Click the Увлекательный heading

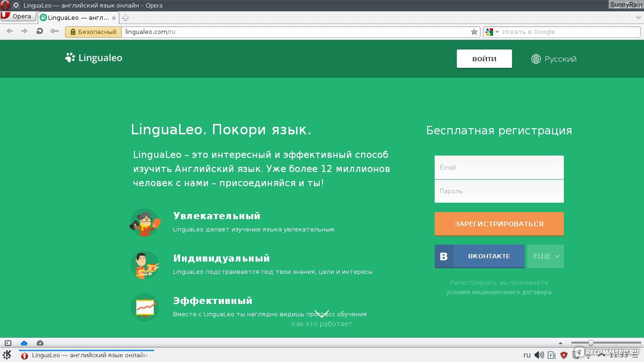217,216
